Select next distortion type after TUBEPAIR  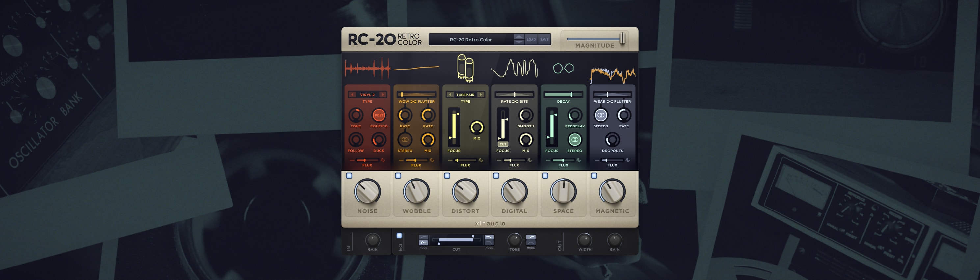coord(481,94)
